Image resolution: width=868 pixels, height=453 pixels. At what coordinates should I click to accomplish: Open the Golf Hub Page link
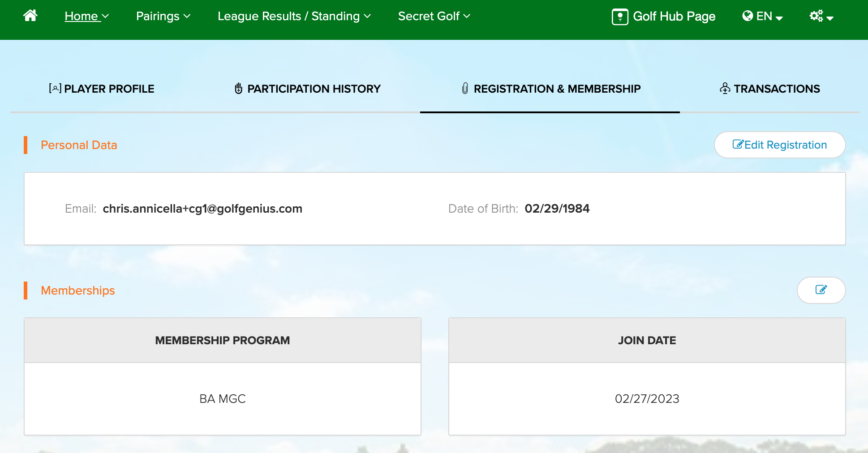coord(664,17)
